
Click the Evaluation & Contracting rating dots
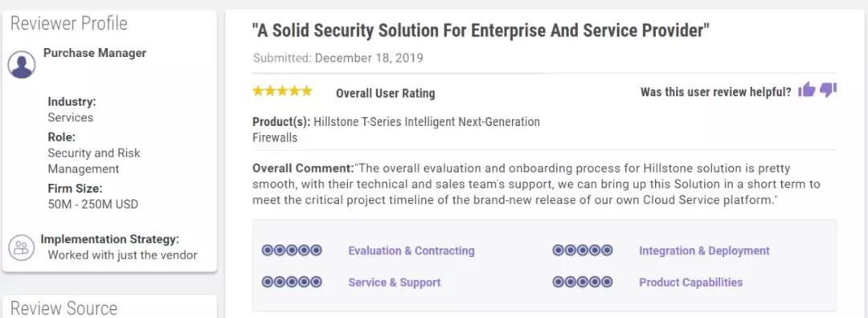pyautogui.click(x=292, y=251)
